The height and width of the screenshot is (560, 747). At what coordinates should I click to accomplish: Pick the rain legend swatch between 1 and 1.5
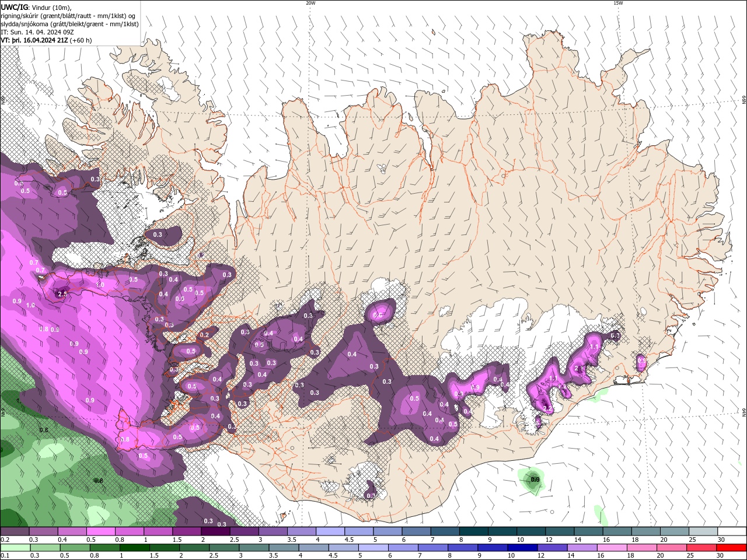(x=134, y=548)
